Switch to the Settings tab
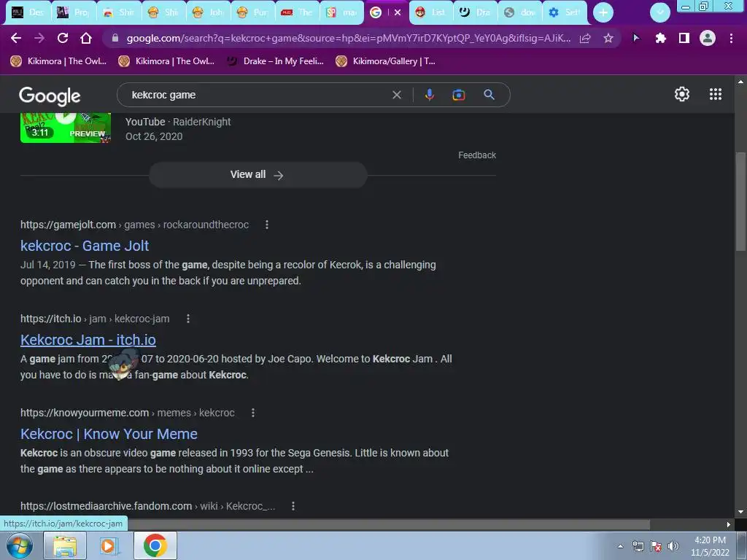747x560 pixels. coord(565,12)
